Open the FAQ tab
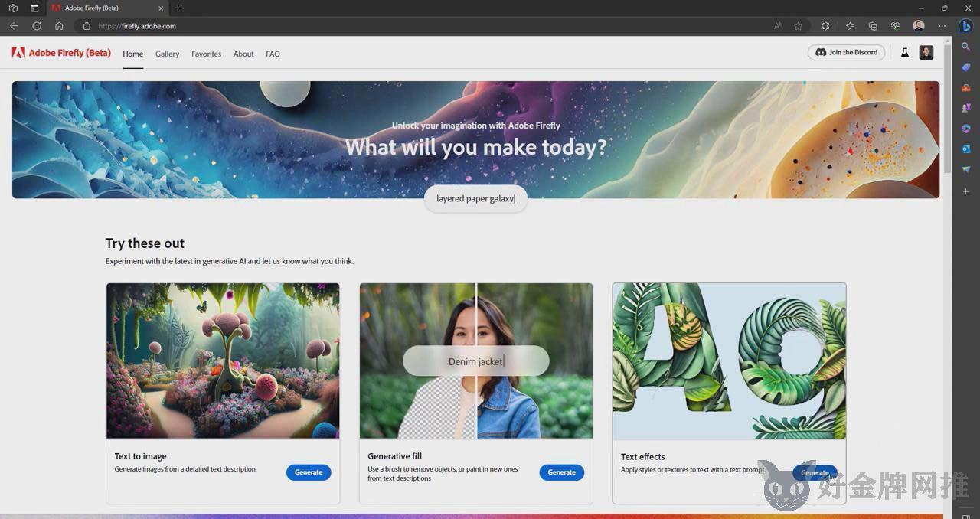This screenshot has width=980, height=519. pyautogui.click(x=273, y=54)
